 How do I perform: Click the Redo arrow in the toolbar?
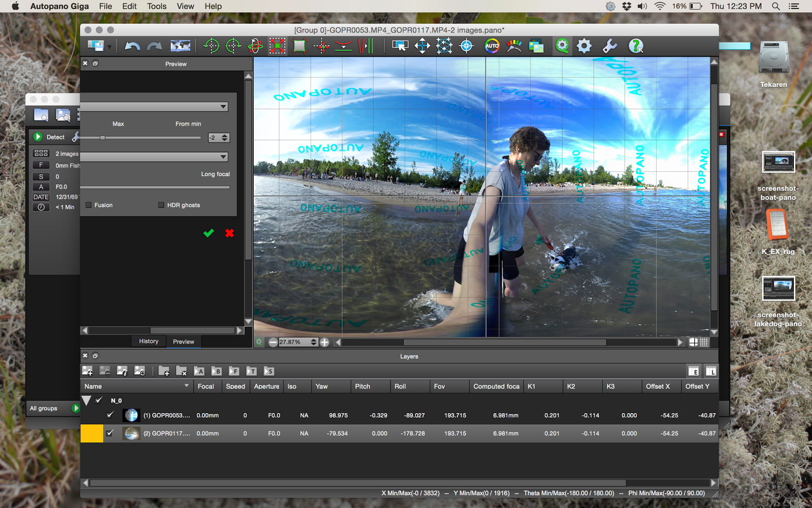coord(154,46)
